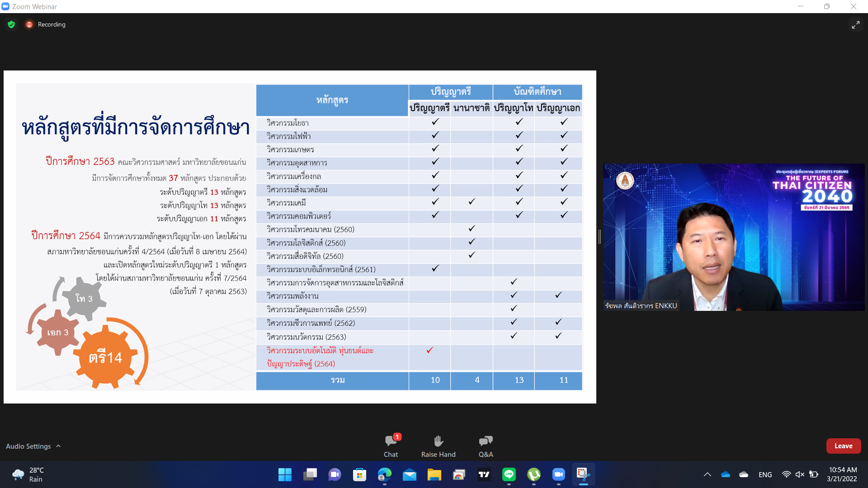868x488 pixels.
Task: Open the Mail app from the taskbar
Action: coord(410,474)
